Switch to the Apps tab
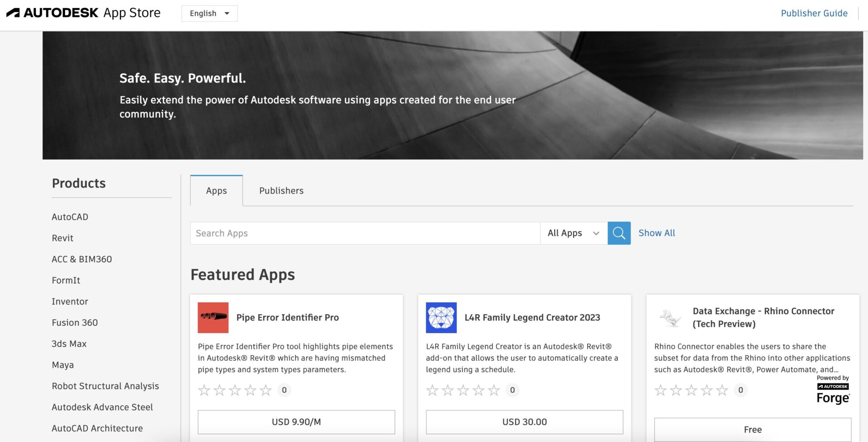Image resolution: width=868 pixels, height=442 pixels. pyautogui.click(x=217, y=191)
